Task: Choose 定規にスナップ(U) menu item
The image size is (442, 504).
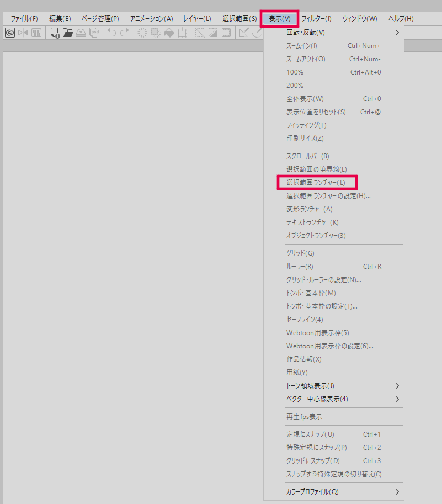Action: 334,434
